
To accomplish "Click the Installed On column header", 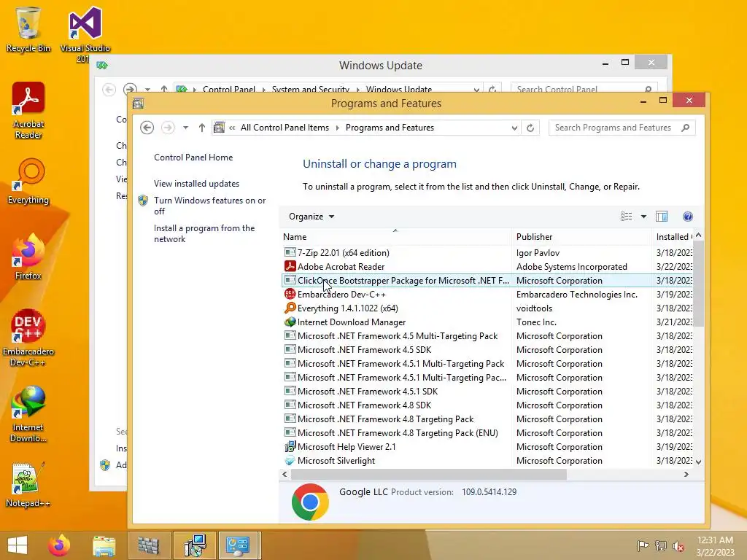I will 673,237.
